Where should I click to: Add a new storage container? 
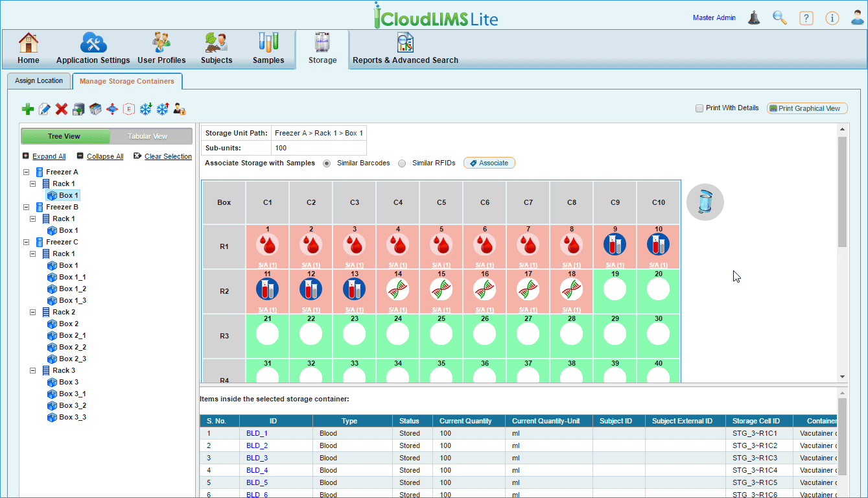coord(28,109)
